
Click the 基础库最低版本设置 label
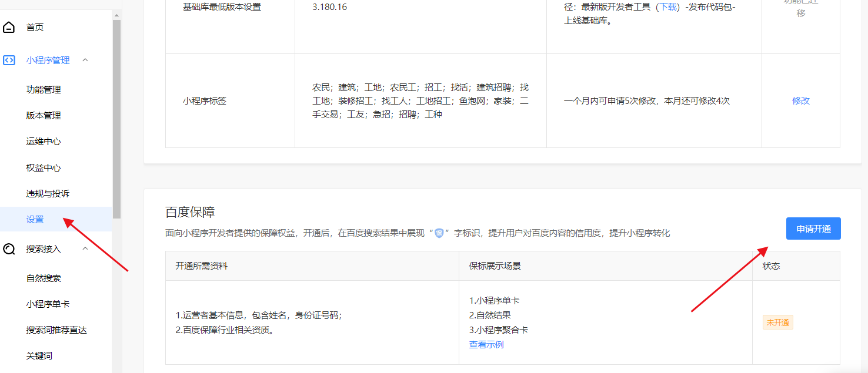pyautogui.click(x=222, y=8)
